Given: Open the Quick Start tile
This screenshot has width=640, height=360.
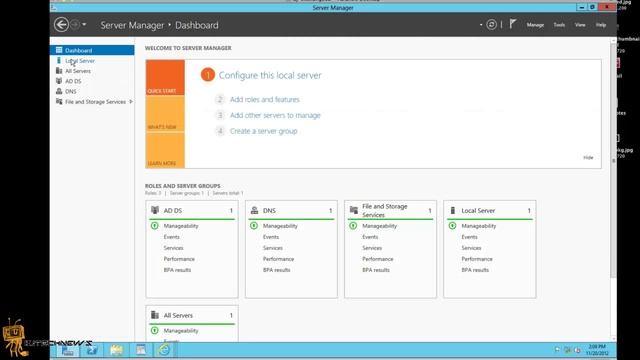Looking at the screenshot, I should [165, 78].
